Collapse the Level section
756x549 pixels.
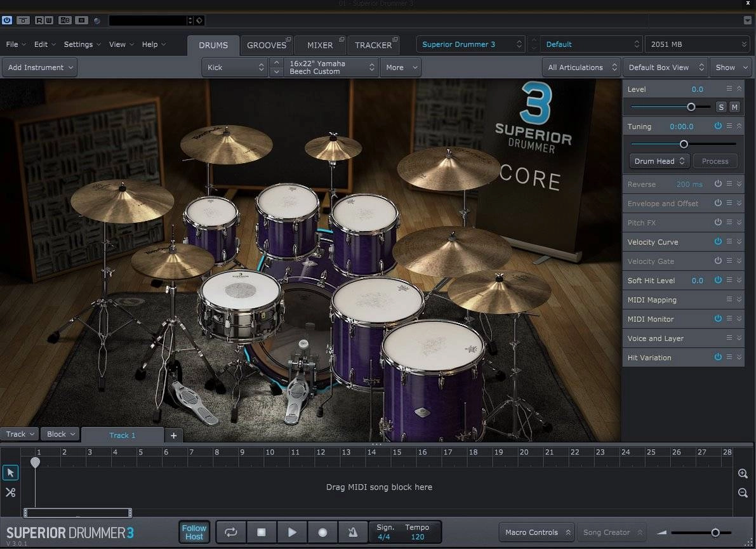point(739,89)
